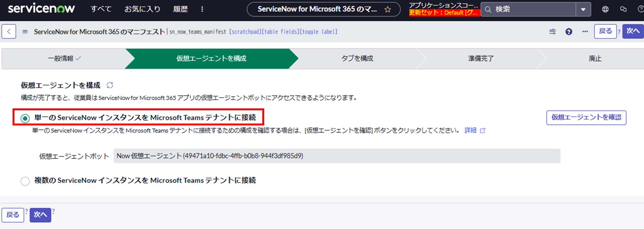Refresh the 仮想エージェントを構成 section

110,85
